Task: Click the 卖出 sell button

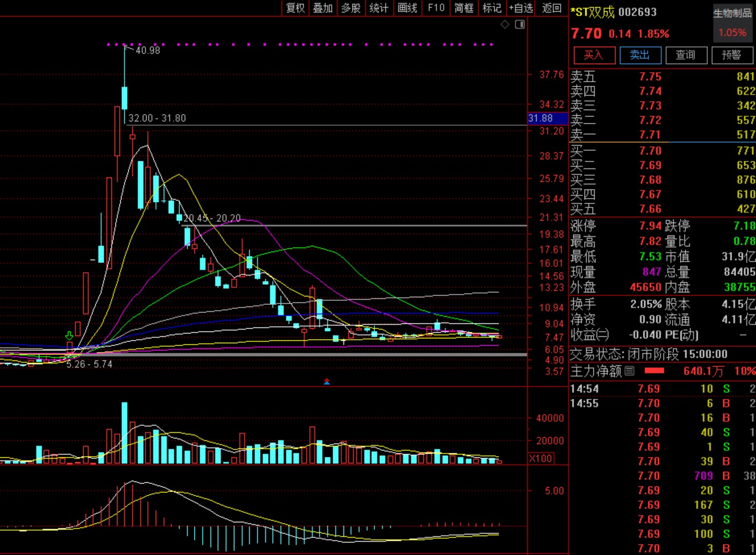Action: tap(640, 55)
